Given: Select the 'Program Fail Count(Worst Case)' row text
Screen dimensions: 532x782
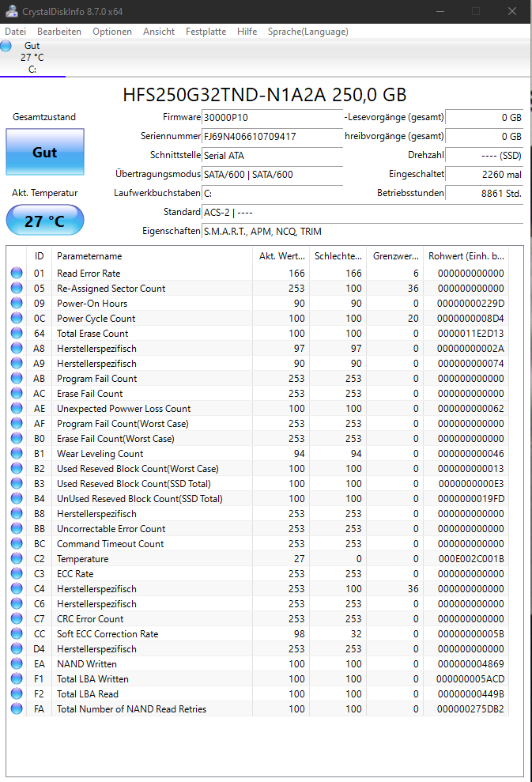Looking at the screenshot, I should coord(123,423).
